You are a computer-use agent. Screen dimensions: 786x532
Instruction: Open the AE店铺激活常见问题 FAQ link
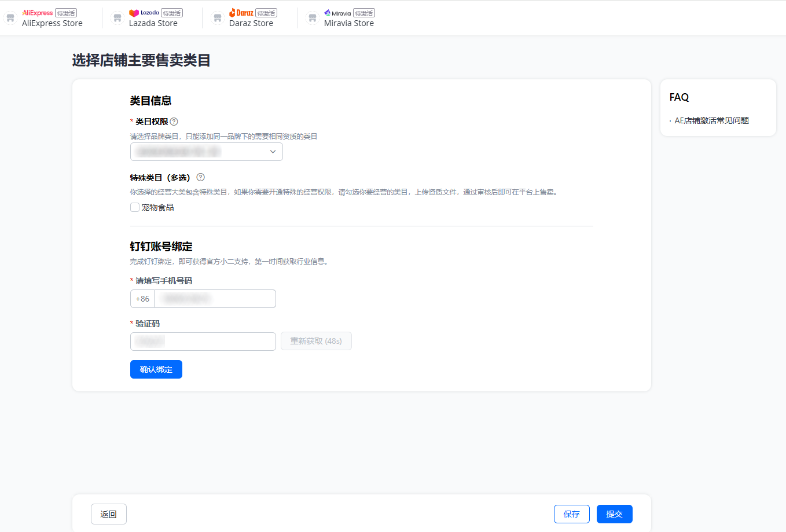711,120
